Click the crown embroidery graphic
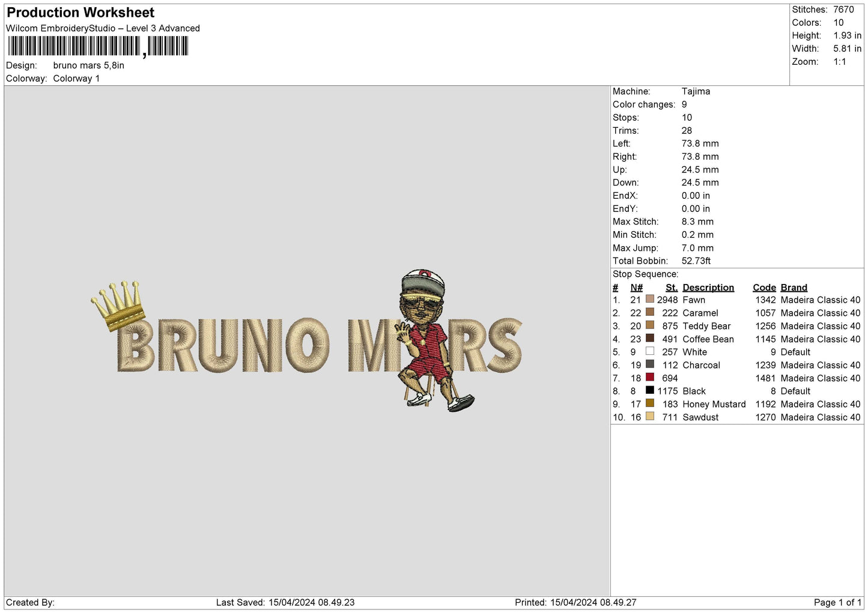This screenshot has width=868, height=613. coord(119,306)
